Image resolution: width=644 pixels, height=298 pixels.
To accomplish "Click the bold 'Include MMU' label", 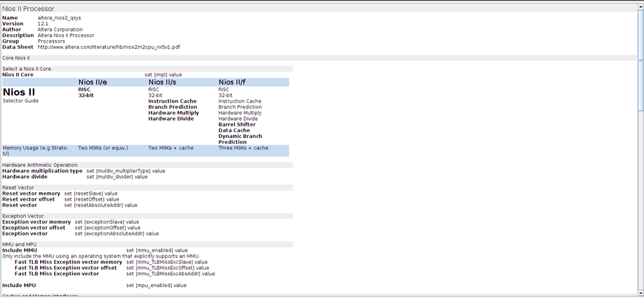I will click(20, 250).
